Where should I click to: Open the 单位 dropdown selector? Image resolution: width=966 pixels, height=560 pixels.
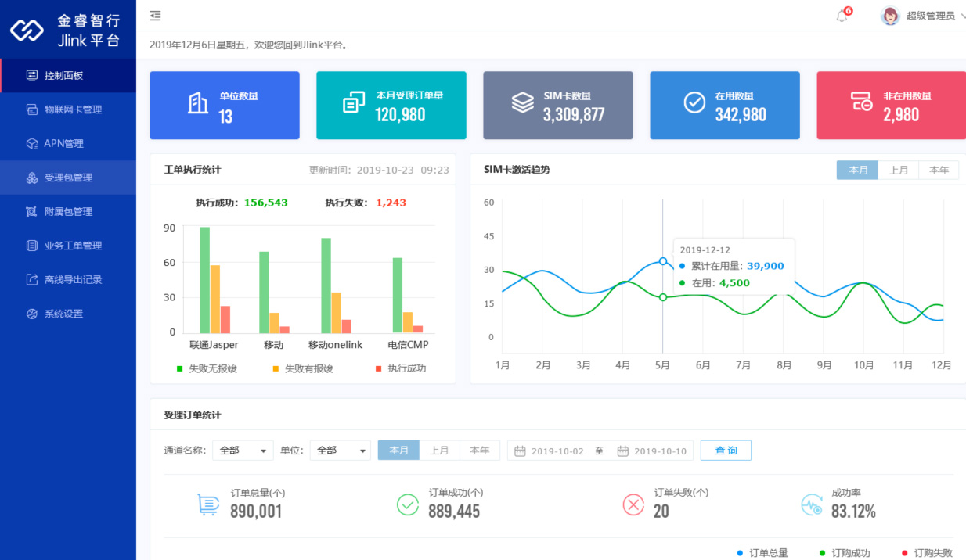[x=341, y=451]
